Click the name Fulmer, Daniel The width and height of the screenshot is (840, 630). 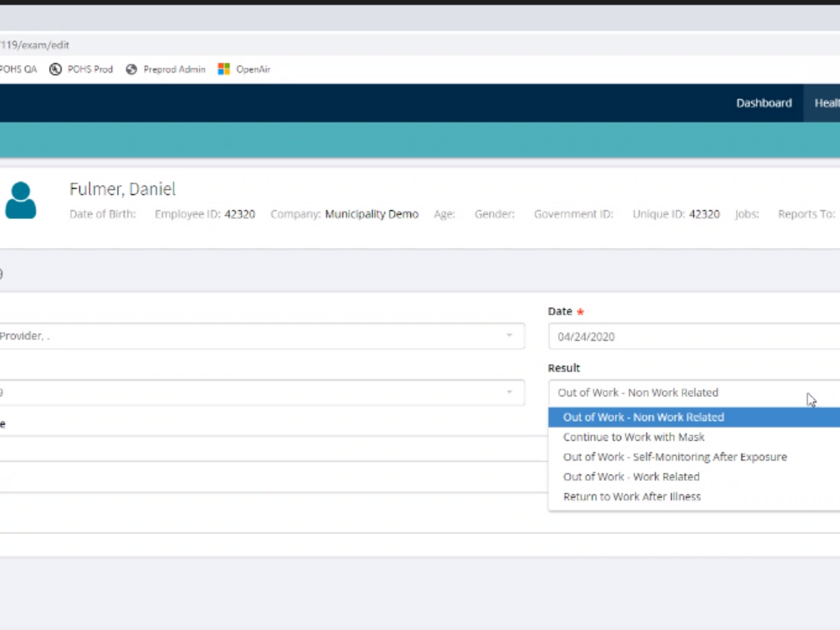click(122, 189)
